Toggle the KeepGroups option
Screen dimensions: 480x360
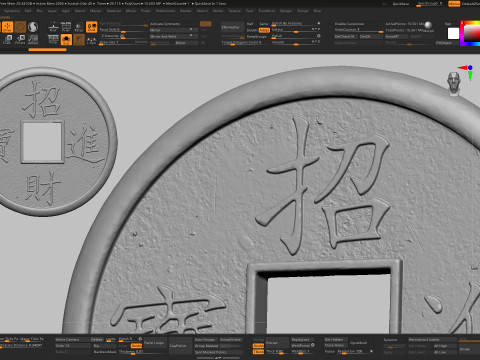pyautogui.click(x=256, y=36)
